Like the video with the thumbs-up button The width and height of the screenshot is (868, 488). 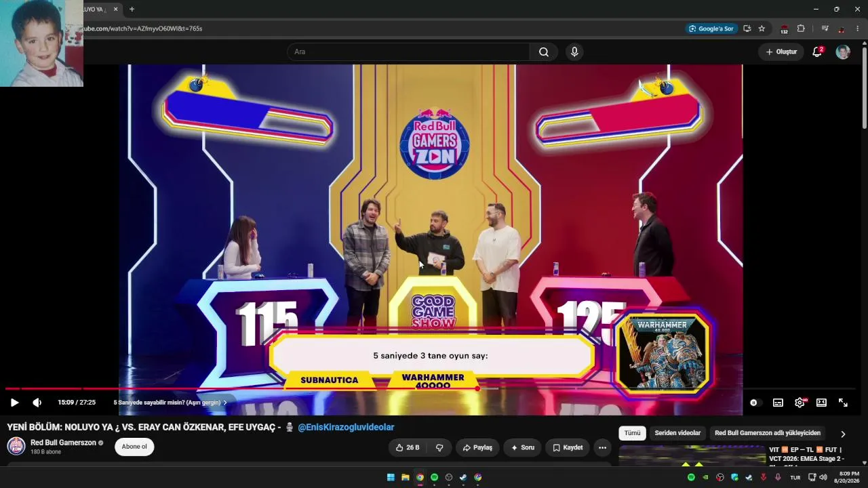[x=407, y=447]
